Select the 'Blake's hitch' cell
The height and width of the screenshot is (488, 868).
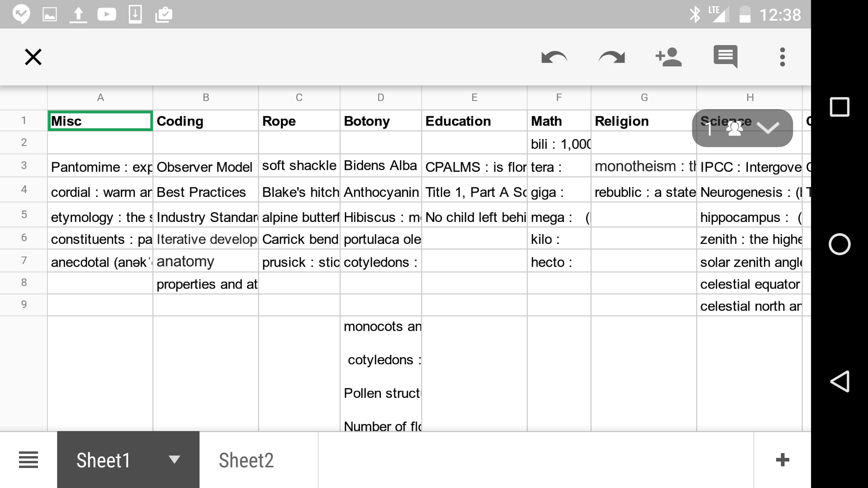click(x=299, y=190)
